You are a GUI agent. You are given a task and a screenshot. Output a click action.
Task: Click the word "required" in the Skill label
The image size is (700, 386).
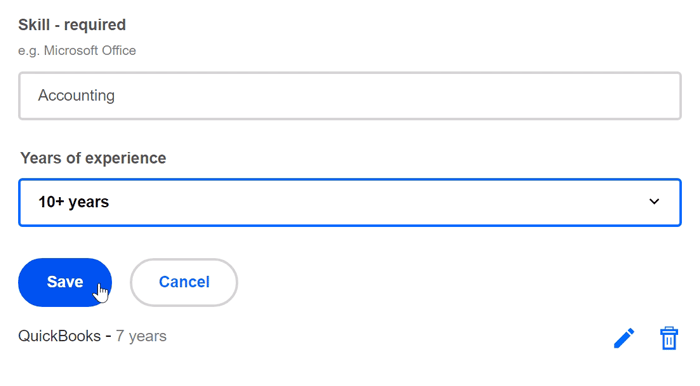pyautogui.click(x=95, y=25)
